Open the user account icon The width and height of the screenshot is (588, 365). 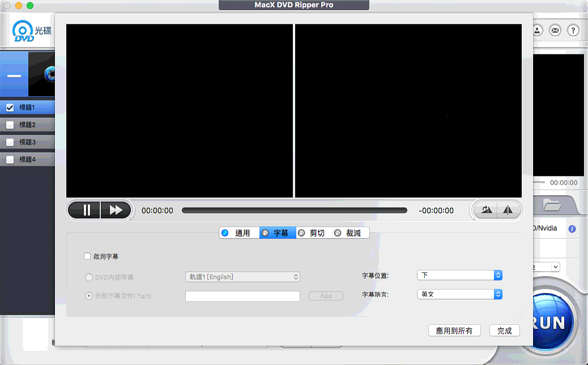(x=537, y=31)
